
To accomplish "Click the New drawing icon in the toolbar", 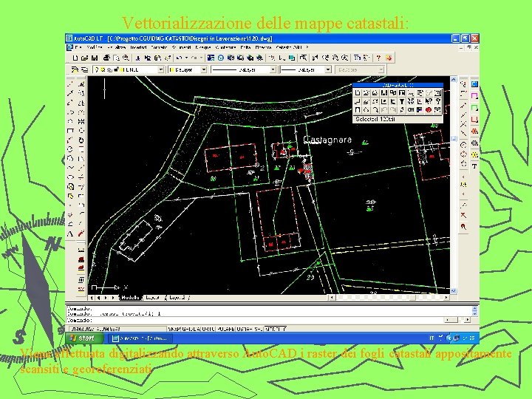I will (x=75, y=58).
